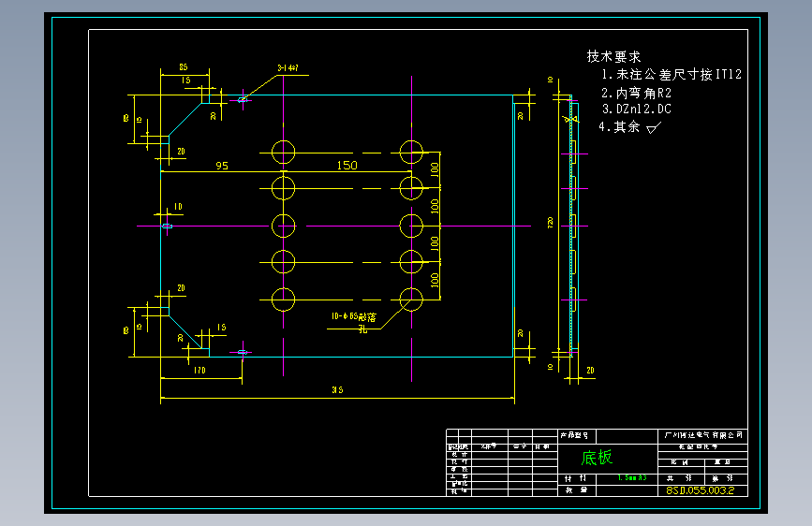
Task: Click the 产品型号 title block cell
Action: coord(577,435)
